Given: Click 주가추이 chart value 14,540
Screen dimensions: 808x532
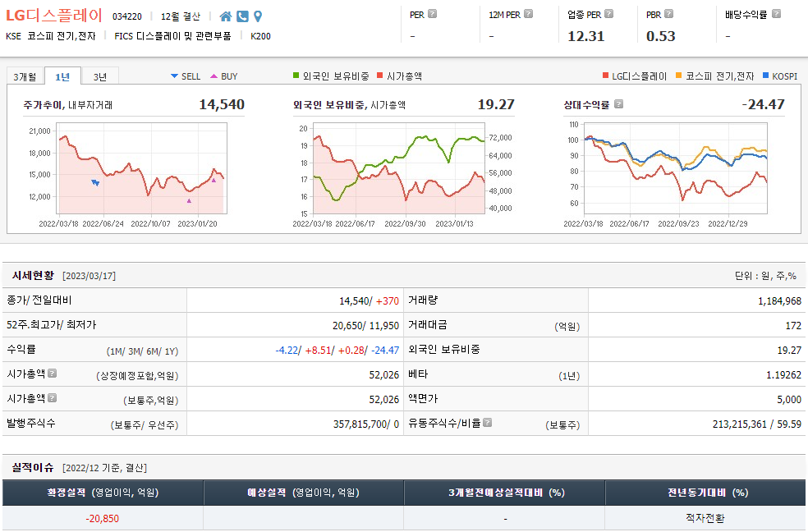Looking at the screenshot, I should click(x=222, y=104).
